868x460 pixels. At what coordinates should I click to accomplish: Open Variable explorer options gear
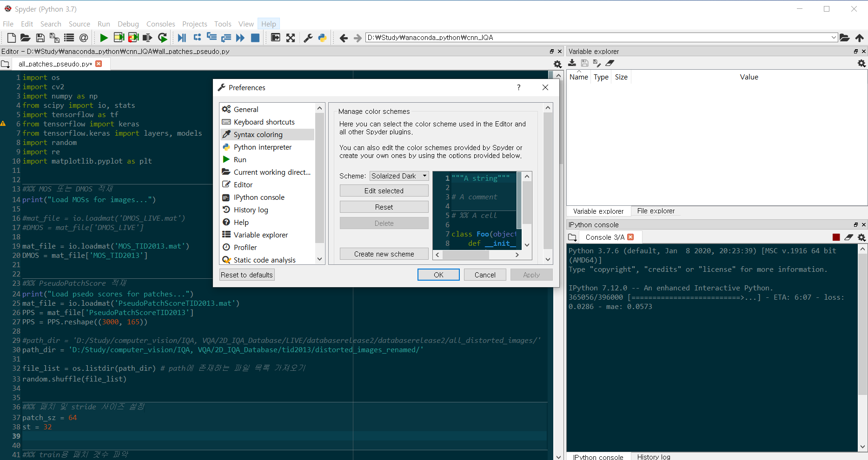click(x=861, y=63)
